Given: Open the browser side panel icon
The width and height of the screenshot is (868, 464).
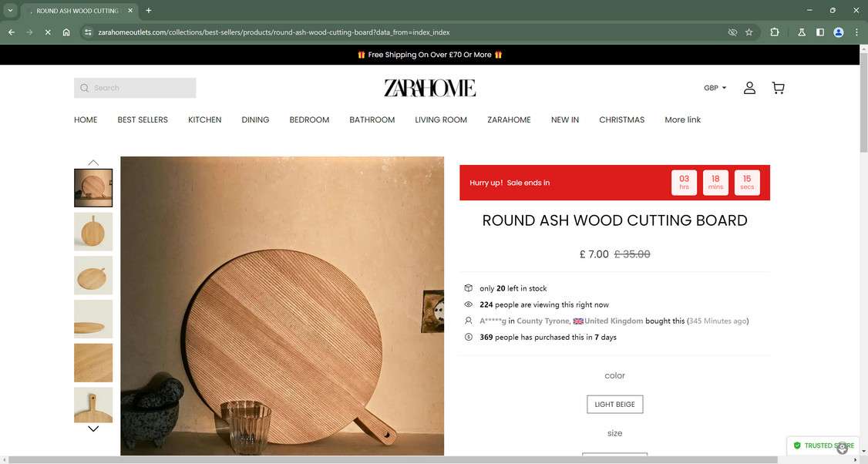Looking at the screenshot, I should click(x=820, y=32).
